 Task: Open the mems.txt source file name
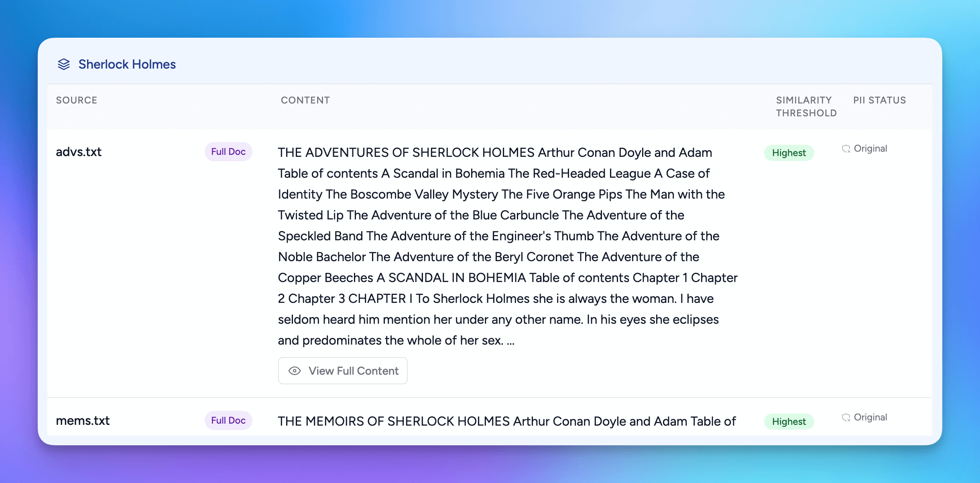[83, 421]
